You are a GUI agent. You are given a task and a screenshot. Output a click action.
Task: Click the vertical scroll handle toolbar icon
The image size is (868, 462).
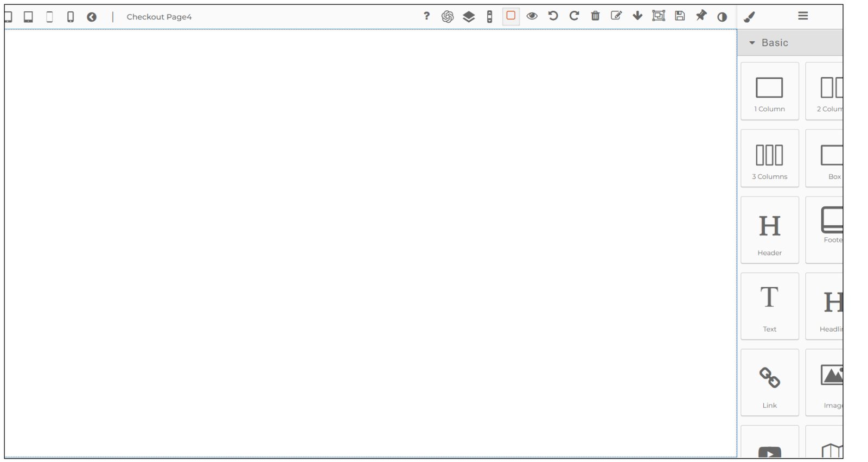tap(490, 17)
